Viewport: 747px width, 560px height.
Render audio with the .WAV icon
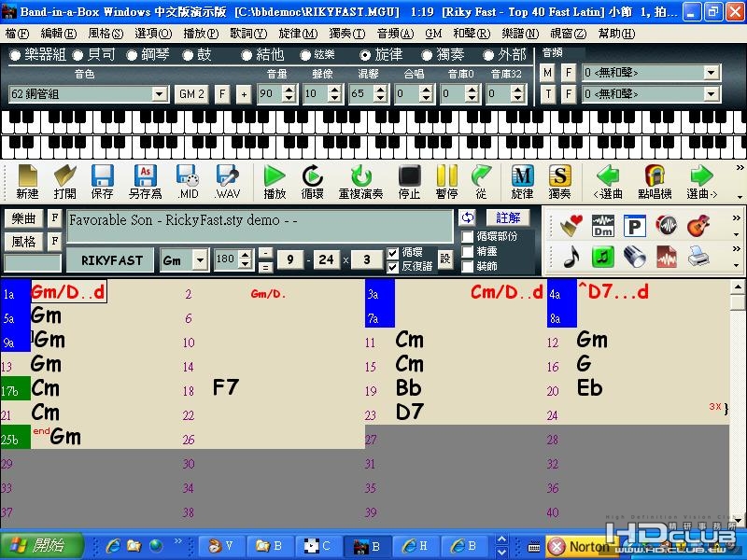point(227,181)
